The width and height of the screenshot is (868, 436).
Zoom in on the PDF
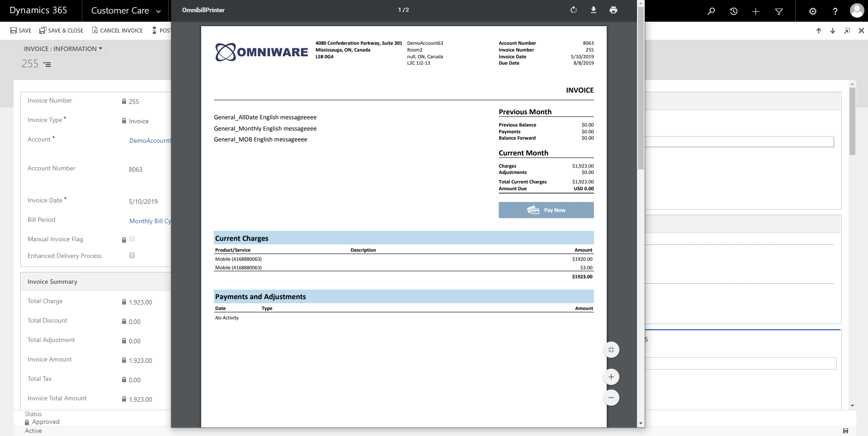(x=611, y=377)
